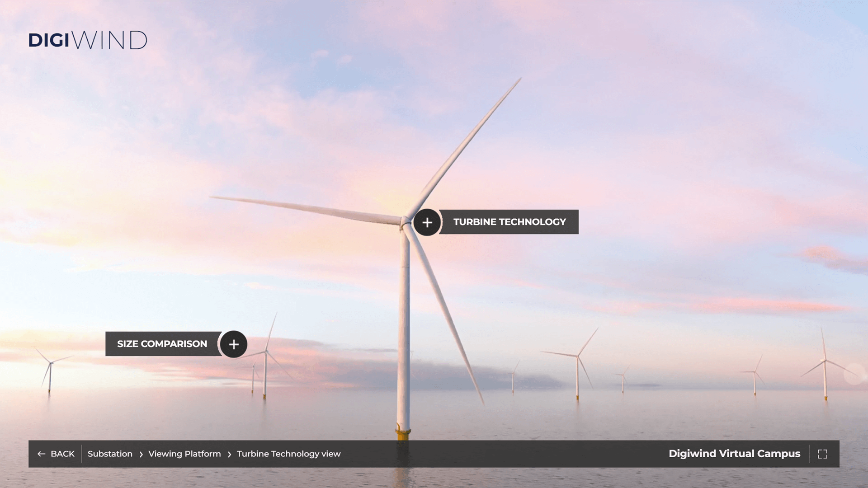Select Turbine Technology view breadcrumb

pos(288,454)
